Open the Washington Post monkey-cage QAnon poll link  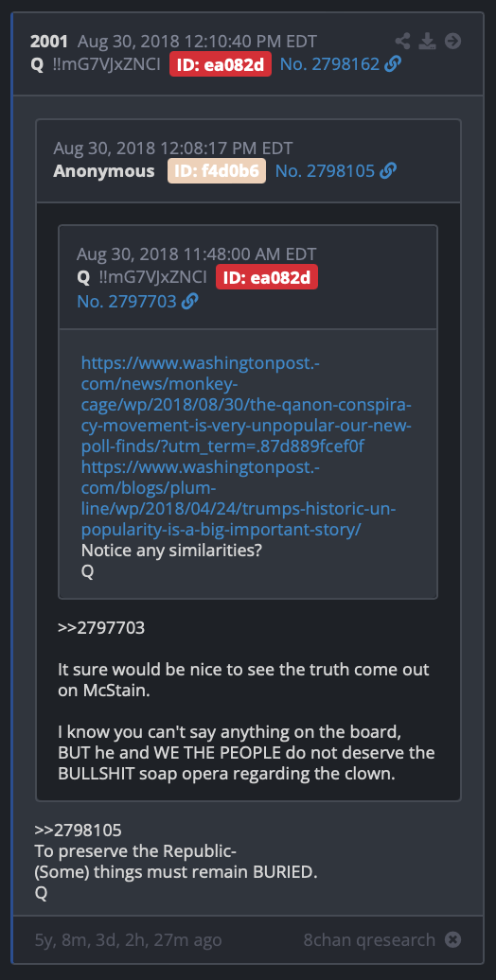246,404
